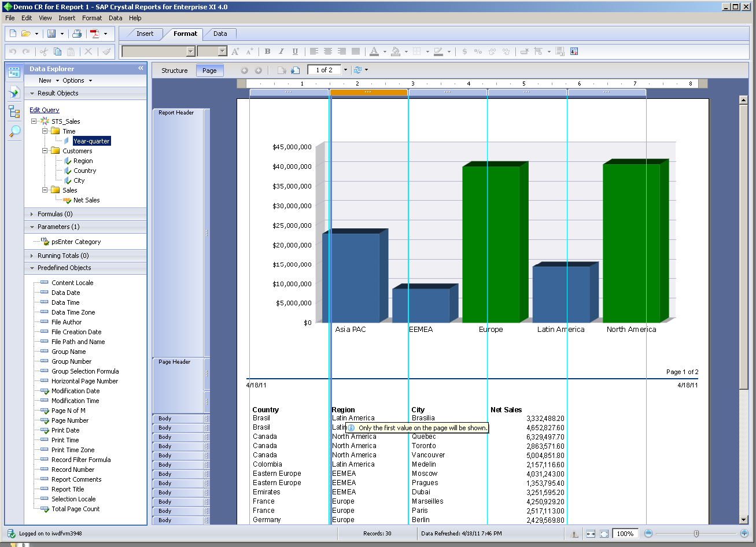
Task: Switch to the Structure view
Action: point(174,71)
